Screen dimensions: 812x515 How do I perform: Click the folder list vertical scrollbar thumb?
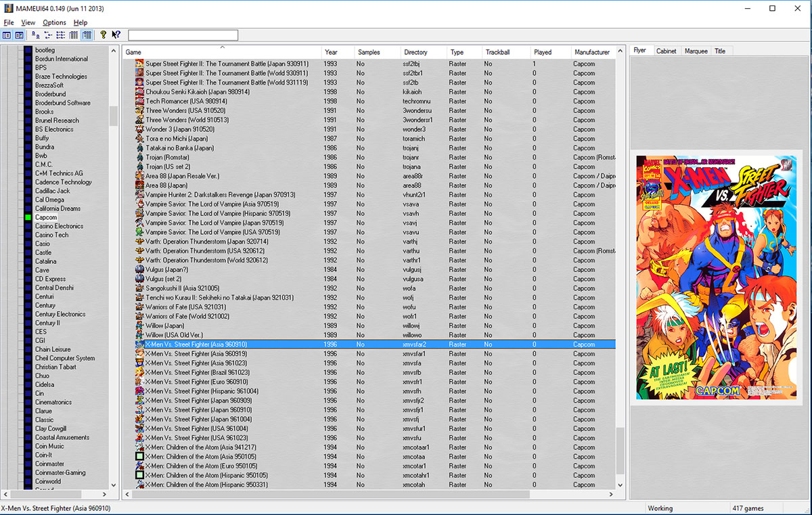114,116
